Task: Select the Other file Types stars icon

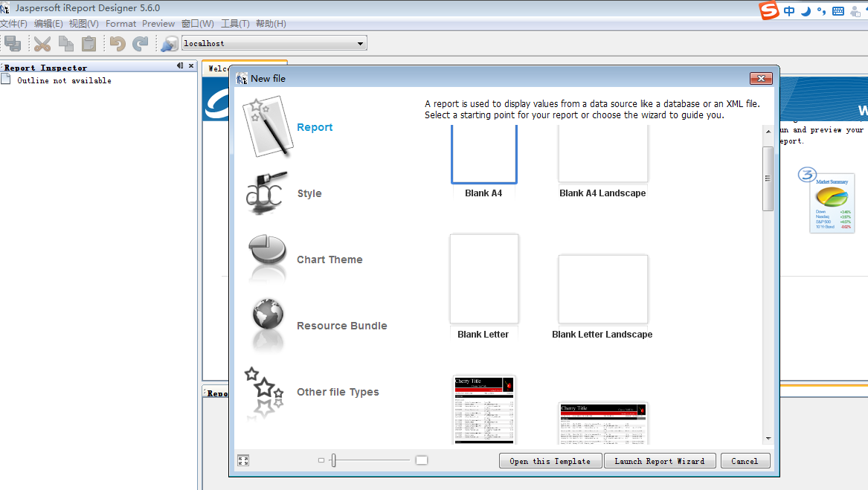Action: tap(265, 391)
